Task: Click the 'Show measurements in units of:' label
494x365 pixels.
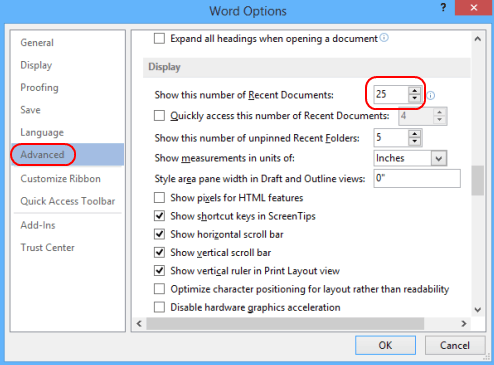Action: (x=224, y=158)
